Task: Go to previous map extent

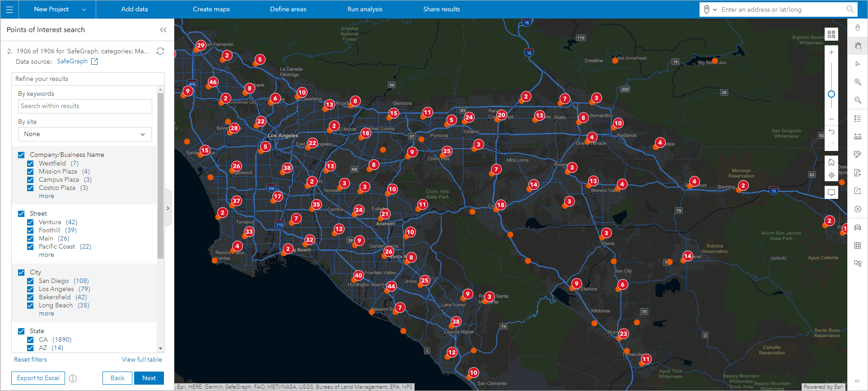Action: [x=831, y=132]
